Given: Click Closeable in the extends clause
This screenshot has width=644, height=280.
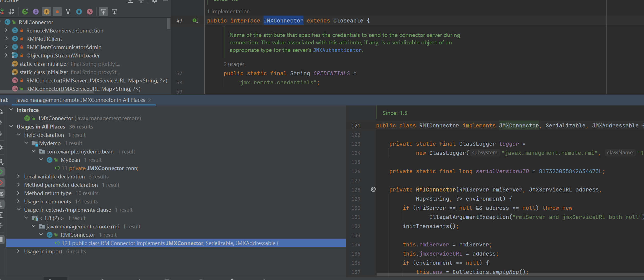Looking at the screenshot, I should click(348, 21).
